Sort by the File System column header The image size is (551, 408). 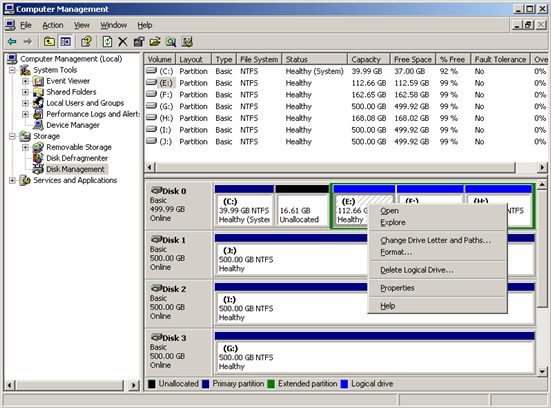pos(259,59)
